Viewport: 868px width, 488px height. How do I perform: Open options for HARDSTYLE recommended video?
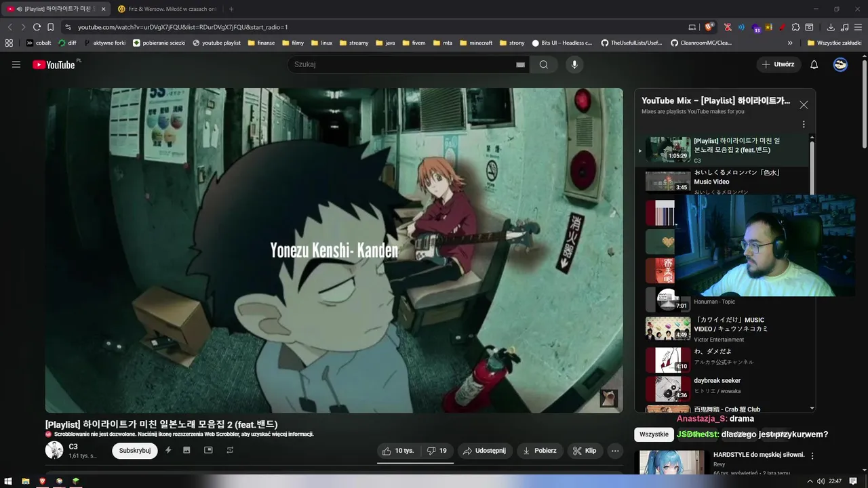pos(812,455)
